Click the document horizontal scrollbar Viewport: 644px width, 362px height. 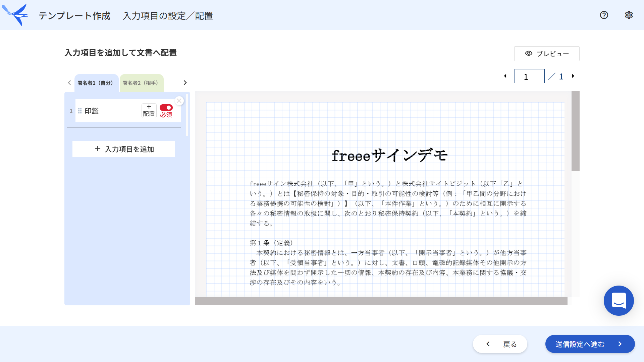tap(381, 301)
